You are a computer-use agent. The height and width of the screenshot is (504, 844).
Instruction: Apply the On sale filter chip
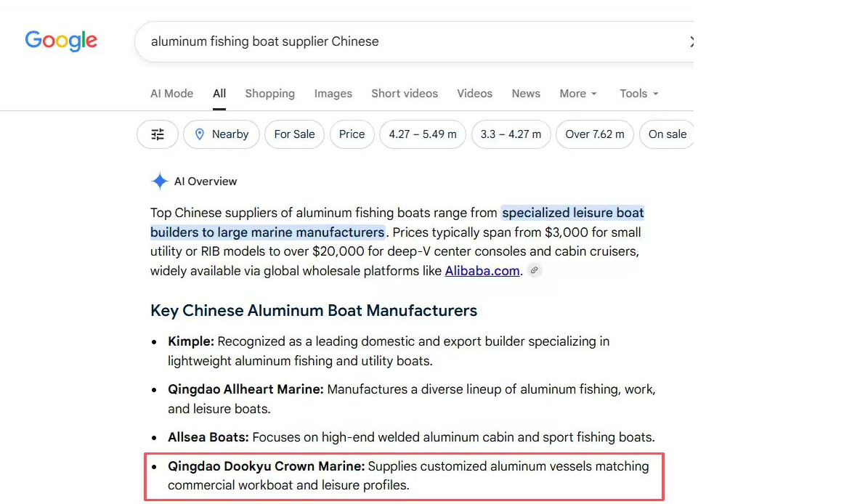[667, 134]
